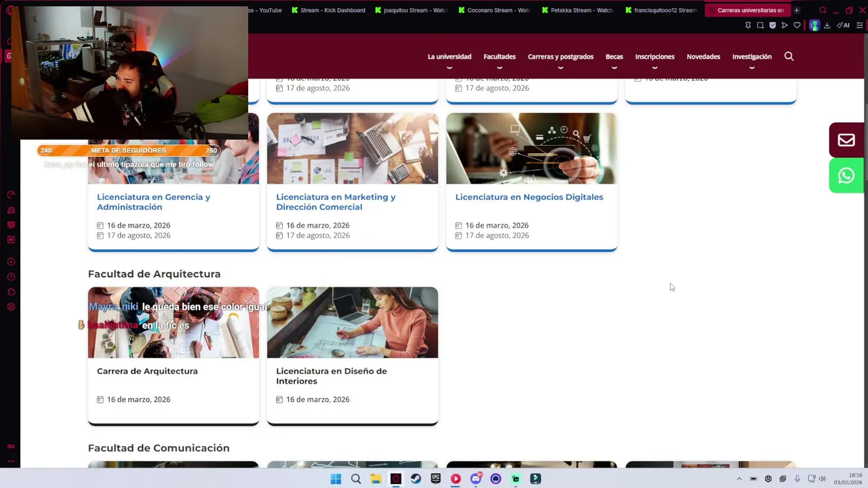This screenshot has height=488, width=868.
Task: Open Discord from the taskbar
Action: click(x=475, y=479)
